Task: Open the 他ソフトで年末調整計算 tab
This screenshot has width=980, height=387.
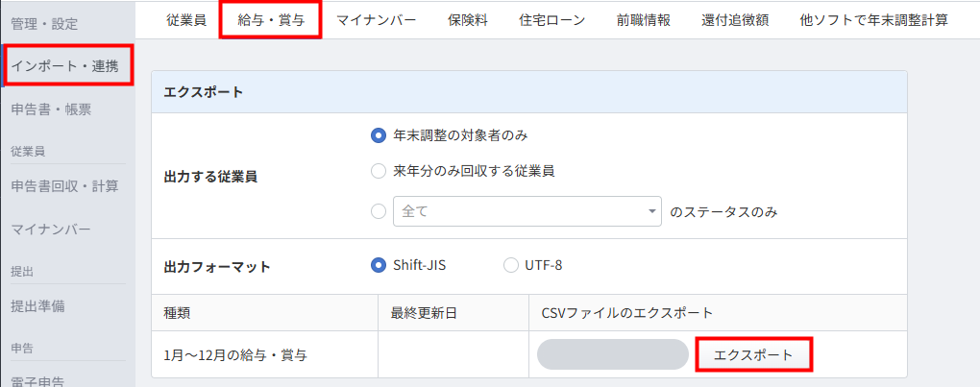Action: tap(873, 19)
